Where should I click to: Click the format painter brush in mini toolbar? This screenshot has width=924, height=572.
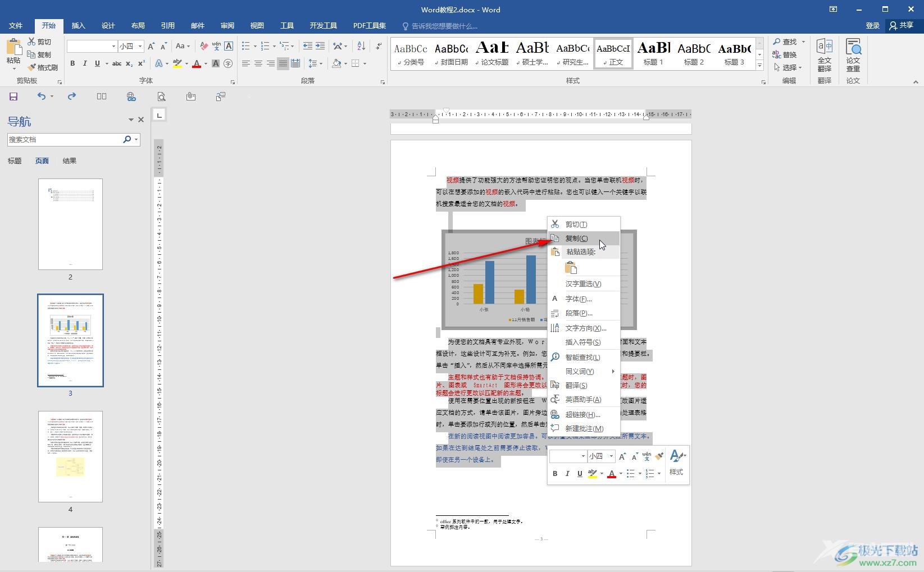click(x=659, y=456)
